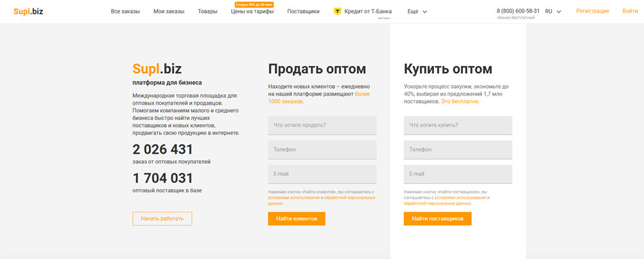Focus the E-mail field in Продать оптом
The height and width of the screenshot is (259, 644).
(322, 174)
